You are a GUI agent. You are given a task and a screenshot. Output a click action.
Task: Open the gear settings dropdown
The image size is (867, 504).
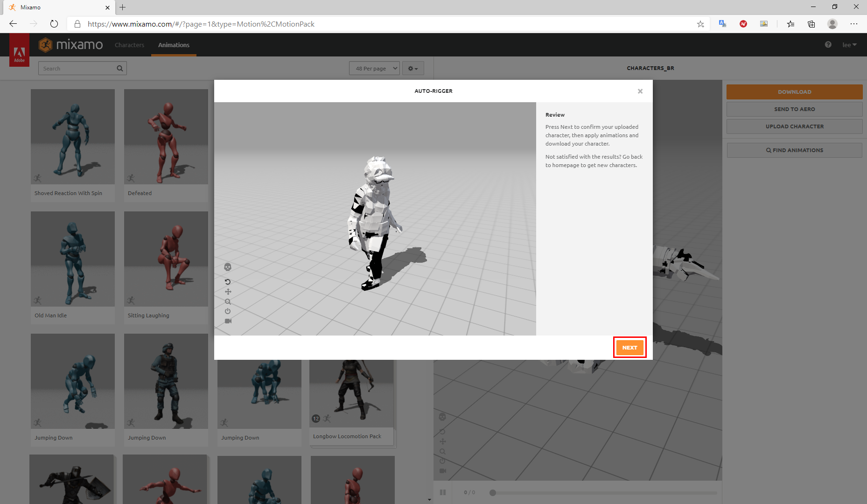coord(413,68)
